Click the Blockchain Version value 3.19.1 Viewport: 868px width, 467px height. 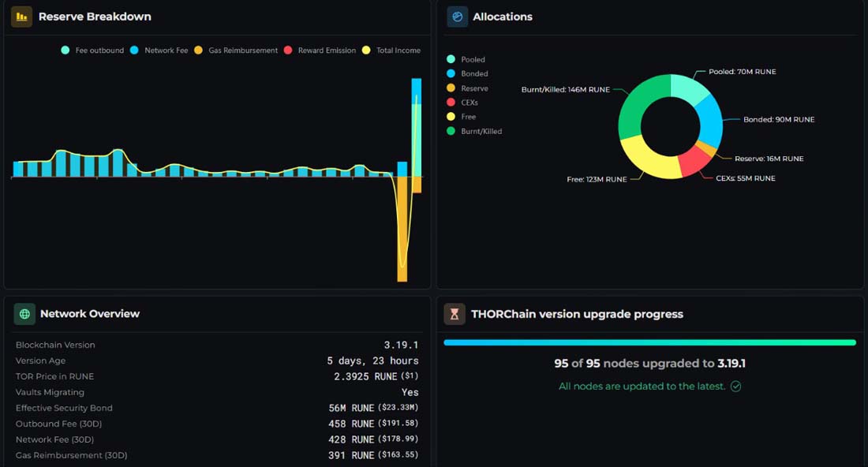(402, 345)
